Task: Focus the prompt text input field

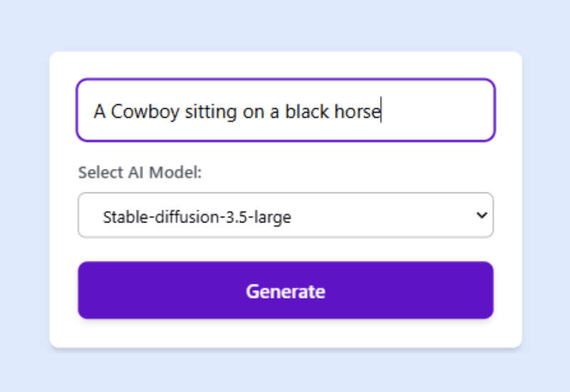Action: [x=285, y=110]
